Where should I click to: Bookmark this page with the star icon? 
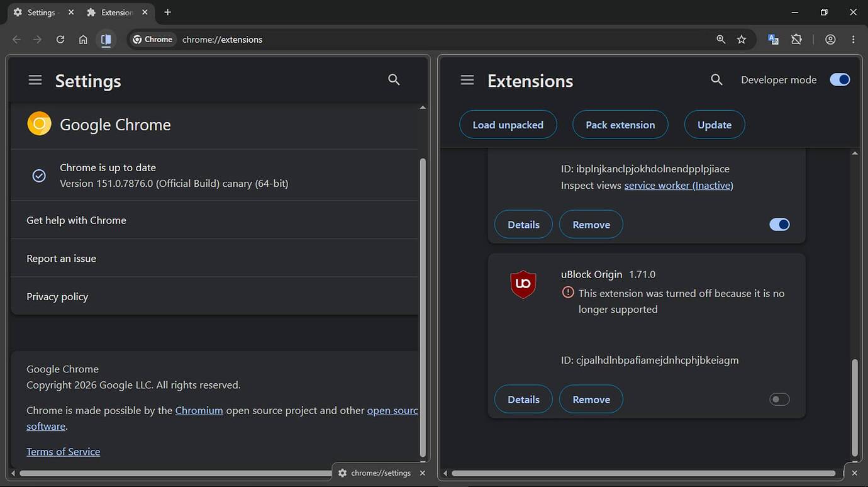tap(742, 39)
